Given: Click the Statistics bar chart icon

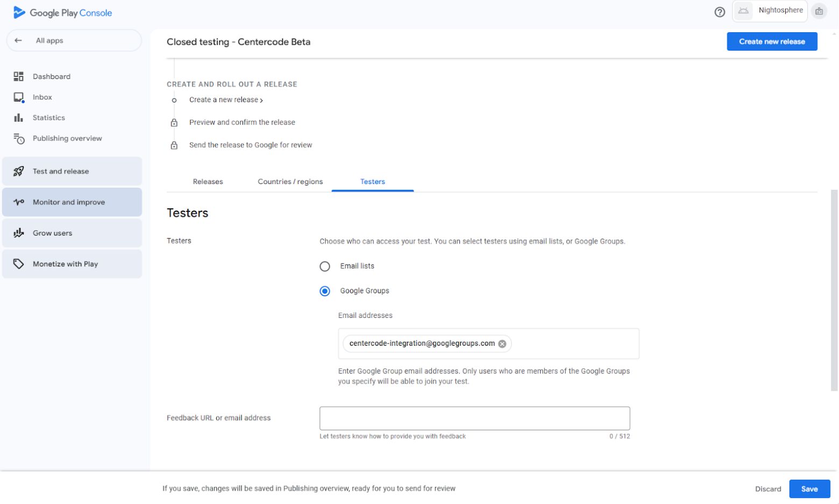Looking at the screenshot, I should [19, 118].
